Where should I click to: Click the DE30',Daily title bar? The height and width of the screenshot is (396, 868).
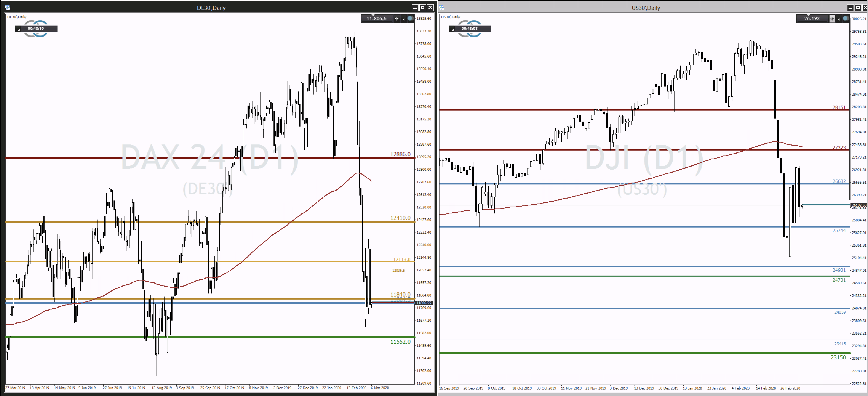coord(211,8)
